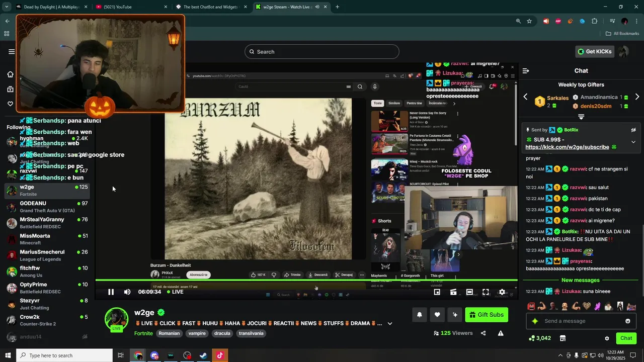Image resolution: width=644 pixels, height=362 pixels.
Task: Insert the purple hand emote
Action: [x=598, y=306]
